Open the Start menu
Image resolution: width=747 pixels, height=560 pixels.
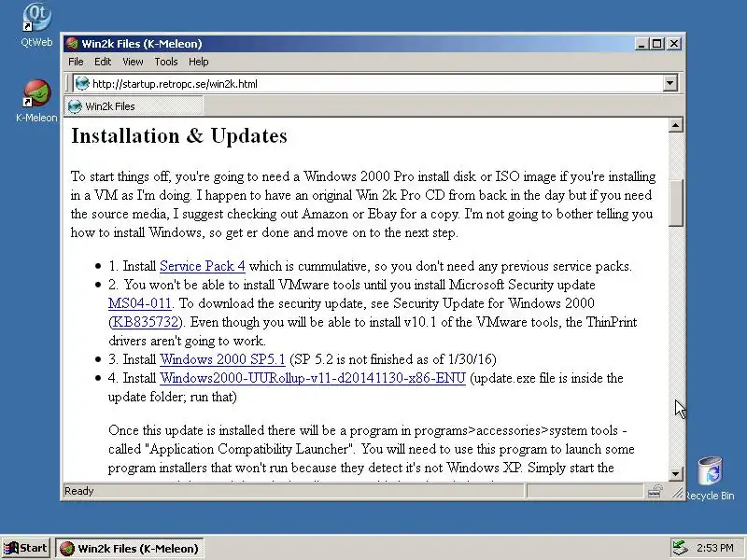[26, 548]
